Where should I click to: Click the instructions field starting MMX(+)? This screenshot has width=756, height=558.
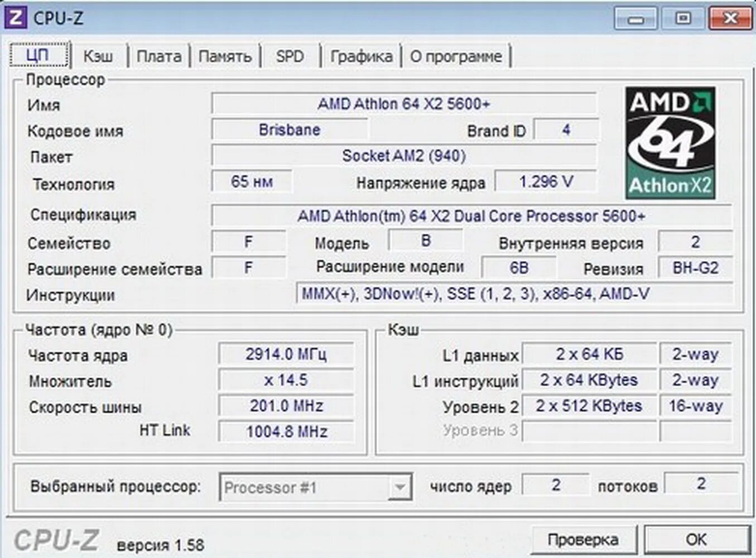(x=514, y=294)
